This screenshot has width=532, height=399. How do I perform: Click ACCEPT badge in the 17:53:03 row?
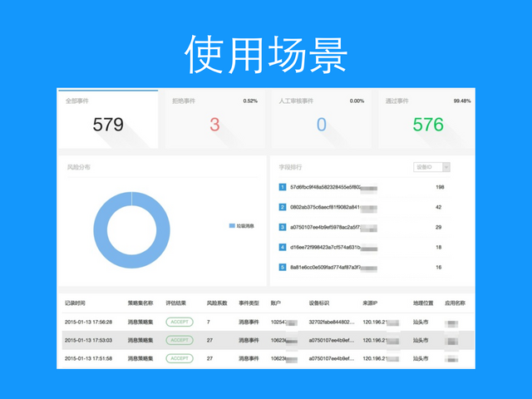(x=180, y=340)
